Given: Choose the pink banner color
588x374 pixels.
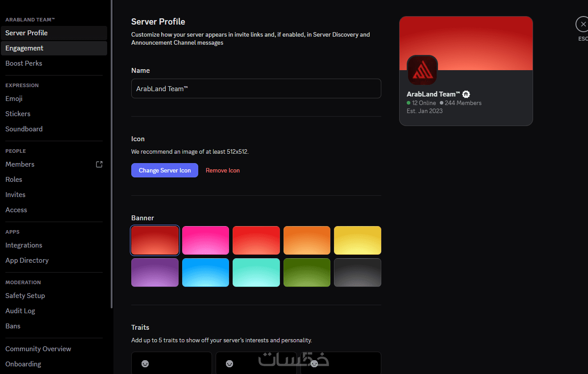Looking at the screenshot, I should (x=205, y=240).
